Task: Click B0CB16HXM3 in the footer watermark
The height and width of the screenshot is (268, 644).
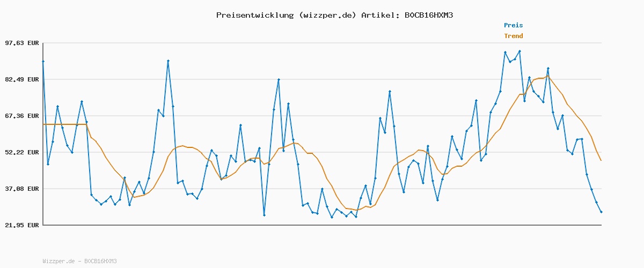Action: tap(100, 261)
